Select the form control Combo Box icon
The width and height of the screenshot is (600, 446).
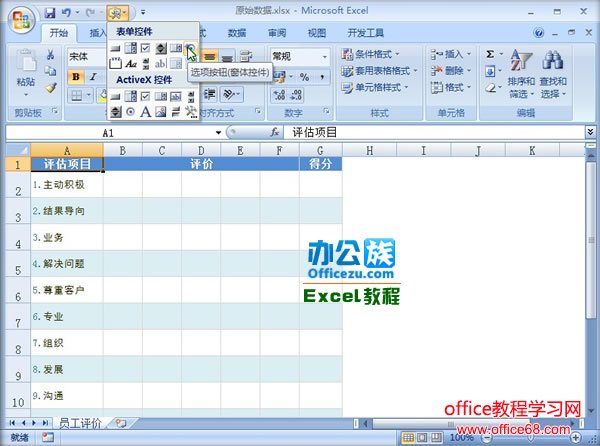[130, 48]
